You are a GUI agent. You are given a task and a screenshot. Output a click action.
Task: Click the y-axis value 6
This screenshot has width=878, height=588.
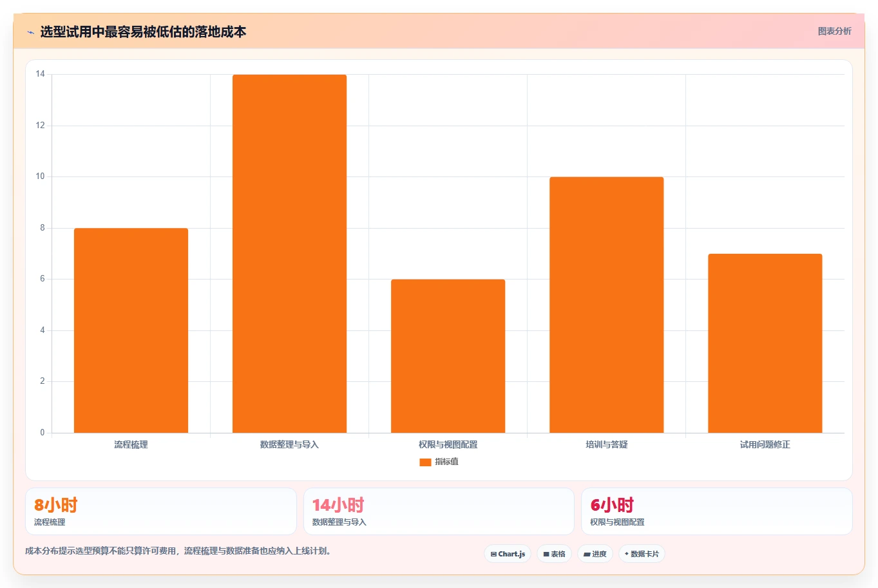[x=43, y=279]
